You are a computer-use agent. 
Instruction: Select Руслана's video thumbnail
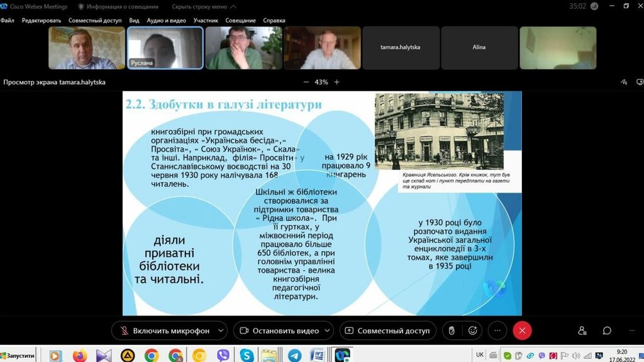165,48
